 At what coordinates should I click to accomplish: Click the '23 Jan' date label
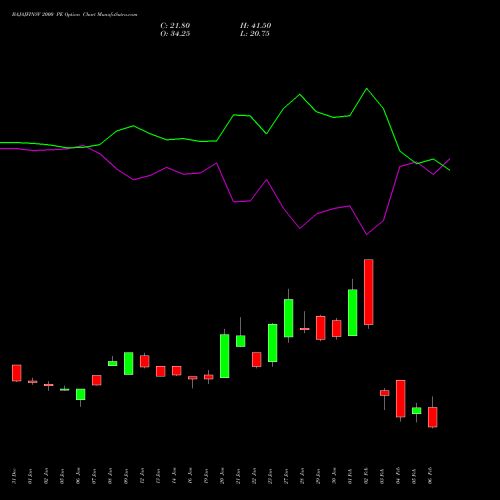click(270, 476)
